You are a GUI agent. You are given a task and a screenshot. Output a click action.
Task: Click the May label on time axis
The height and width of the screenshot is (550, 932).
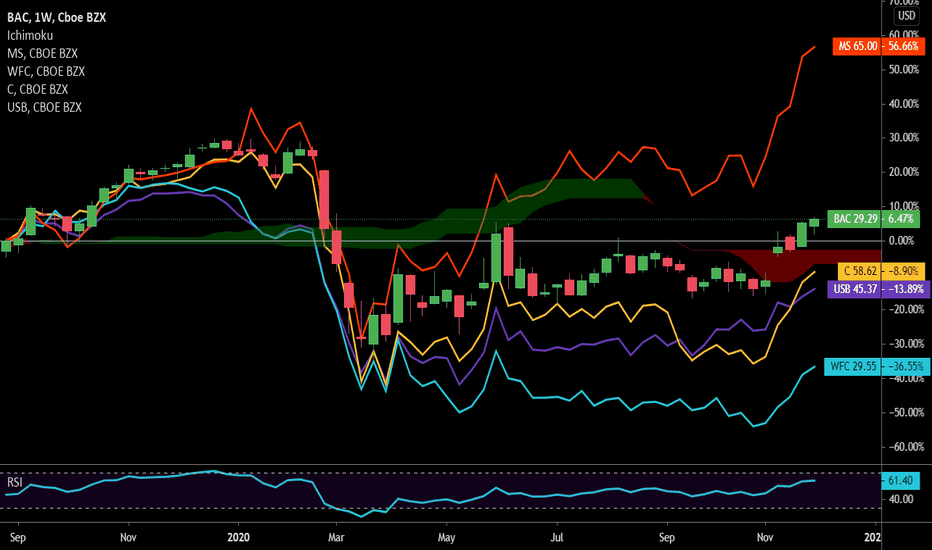tap(446, 538)
